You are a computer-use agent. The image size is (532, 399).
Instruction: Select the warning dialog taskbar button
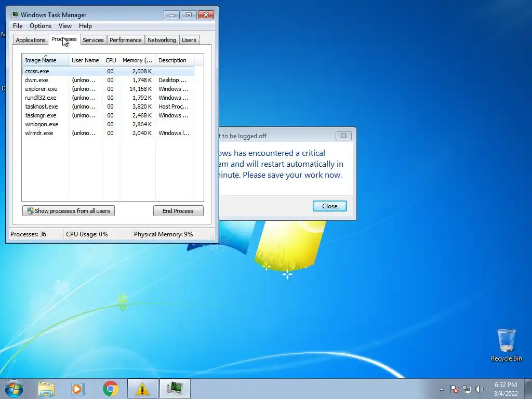coord(142,389)
